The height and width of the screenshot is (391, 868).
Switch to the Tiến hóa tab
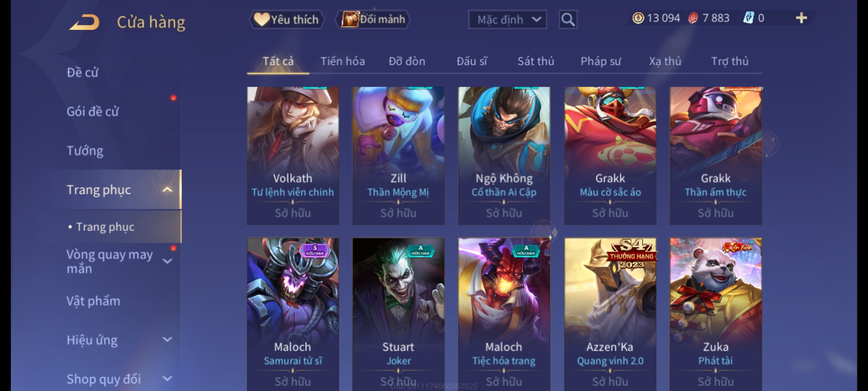pyautogui.click(x=342, y=61)
